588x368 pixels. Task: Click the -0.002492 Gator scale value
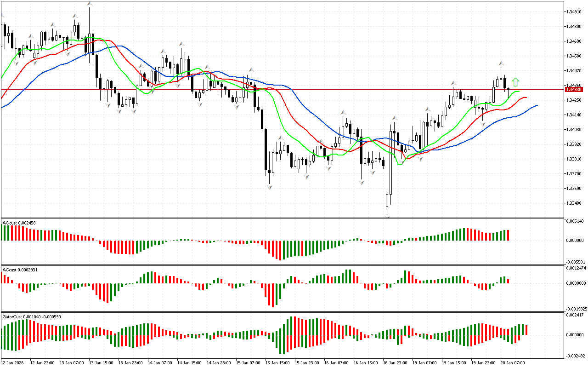point(576,356)
